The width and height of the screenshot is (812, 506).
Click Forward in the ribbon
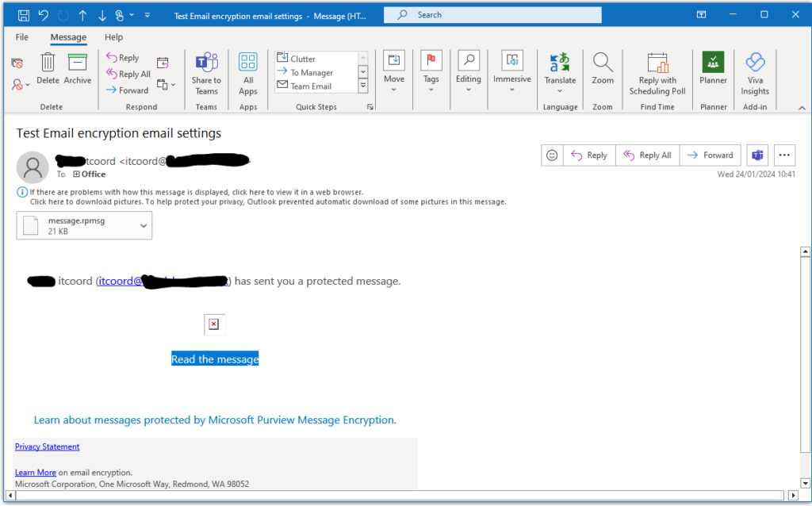(x=127, y=90)
